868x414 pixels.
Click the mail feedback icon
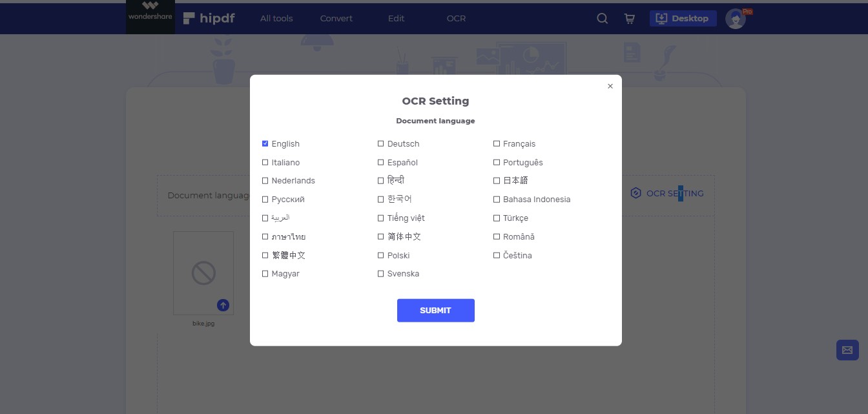tap(847, 350)
